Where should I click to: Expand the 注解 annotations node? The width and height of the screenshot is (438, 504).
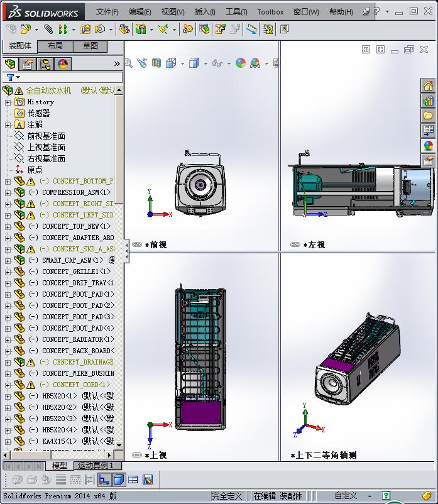coord(8,125)
